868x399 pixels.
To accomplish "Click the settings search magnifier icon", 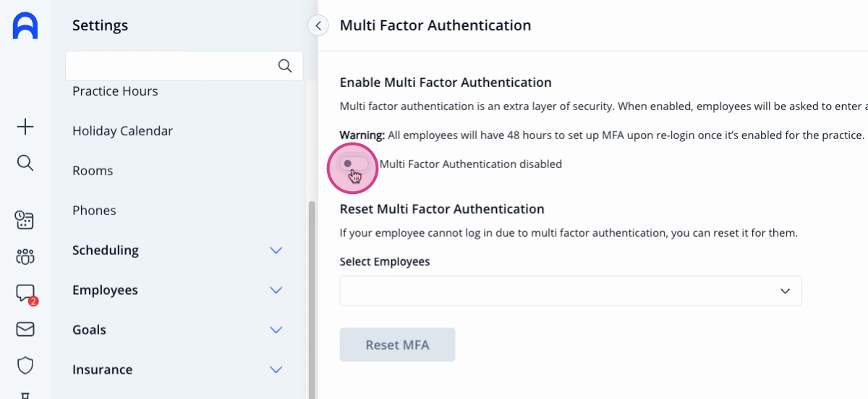I will coord(285,66).
